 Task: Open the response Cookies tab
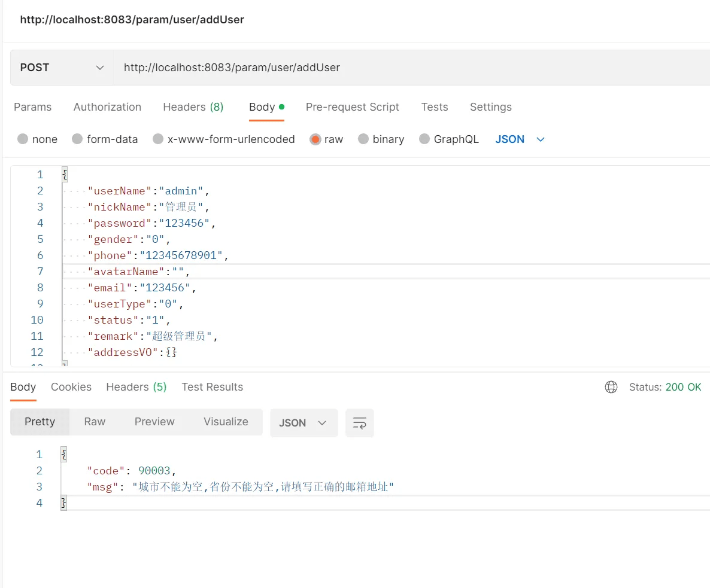tap(71, 387)
